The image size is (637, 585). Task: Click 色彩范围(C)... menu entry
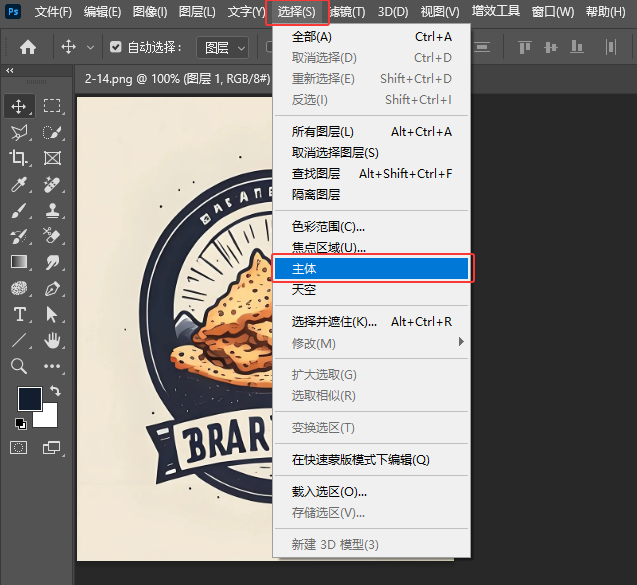328,227
